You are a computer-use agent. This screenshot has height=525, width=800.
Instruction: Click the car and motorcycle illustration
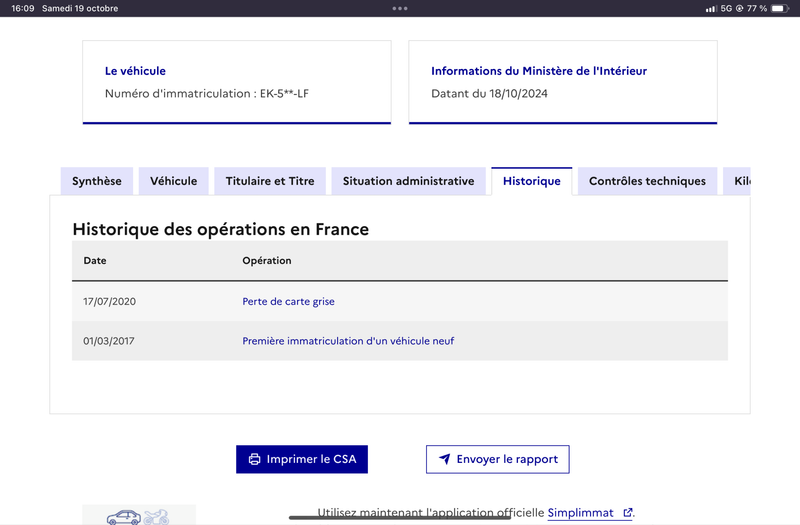139,516
